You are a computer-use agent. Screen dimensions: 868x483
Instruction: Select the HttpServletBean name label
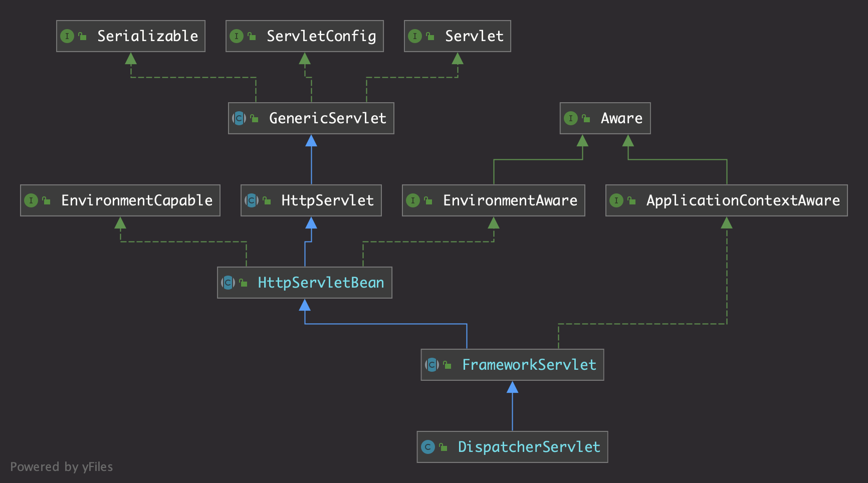[321, 283]
